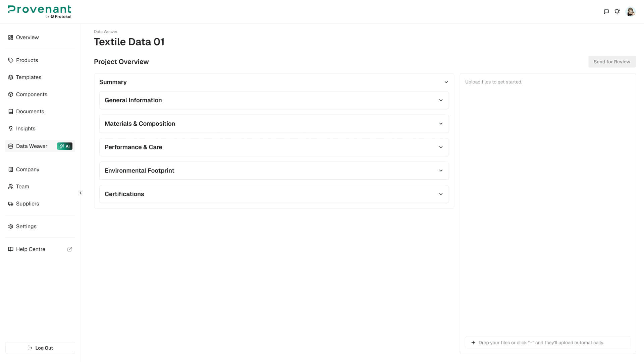Image resolution: width=644 pixels, height=362 pixels.
Task: Open Team in the sidebar
Action: (x=40, y=187)
